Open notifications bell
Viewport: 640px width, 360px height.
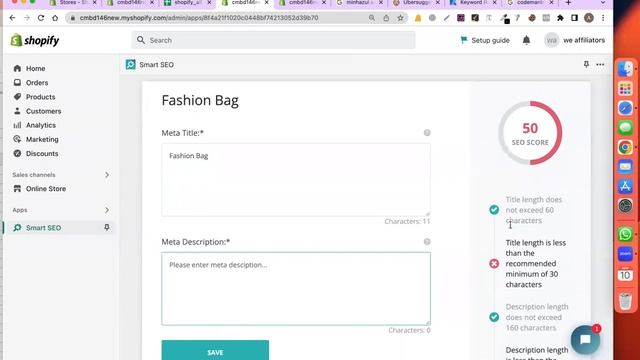527,40
